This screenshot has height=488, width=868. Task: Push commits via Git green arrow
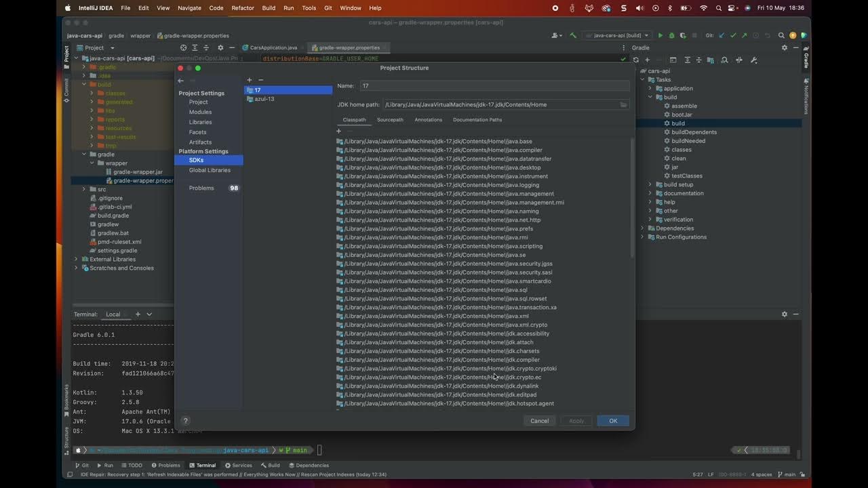click(x=745, y=35)
